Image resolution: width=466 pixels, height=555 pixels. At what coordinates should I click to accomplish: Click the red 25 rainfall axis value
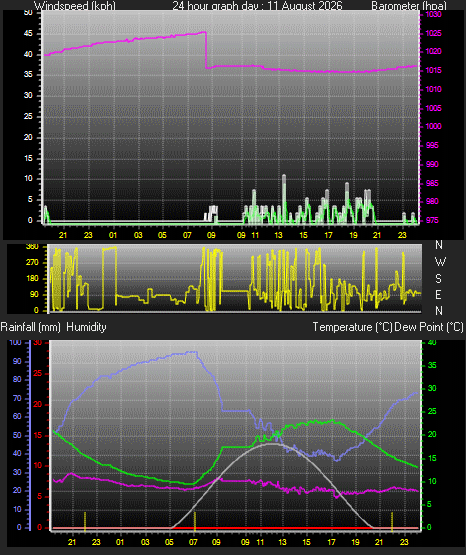38,373
